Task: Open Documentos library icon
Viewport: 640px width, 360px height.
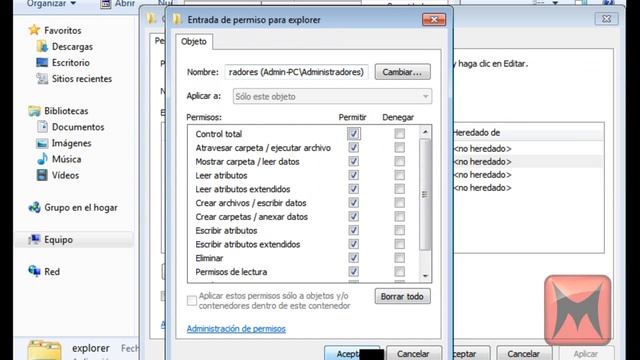Action: click(x=42, y=127)
